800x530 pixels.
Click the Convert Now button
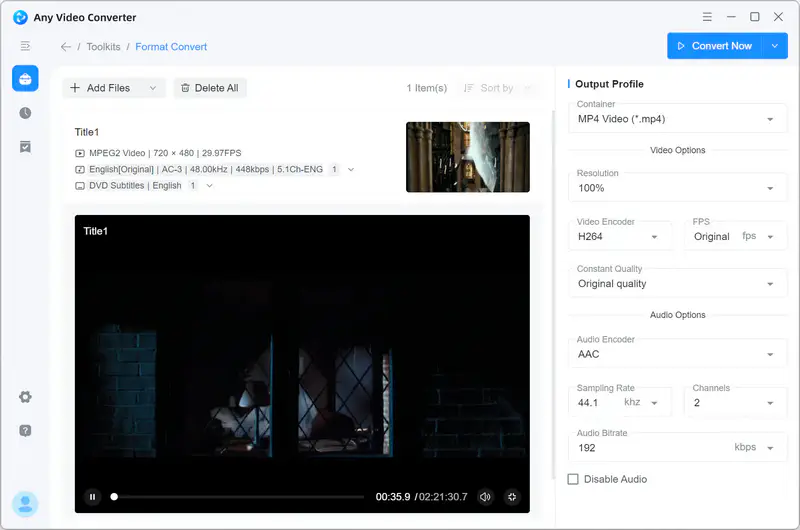714,46
